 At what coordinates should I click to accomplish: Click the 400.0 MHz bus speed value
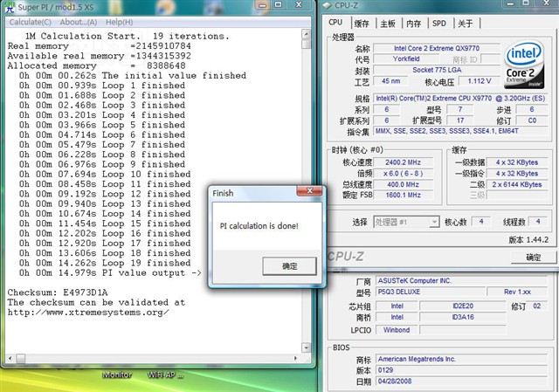point(404,184)
